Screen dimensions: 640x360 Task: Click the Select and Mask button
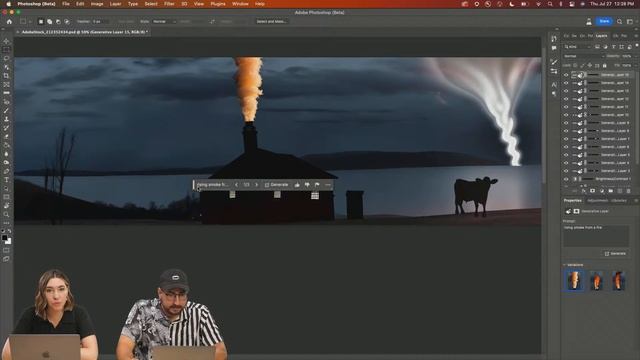point(271,21)
